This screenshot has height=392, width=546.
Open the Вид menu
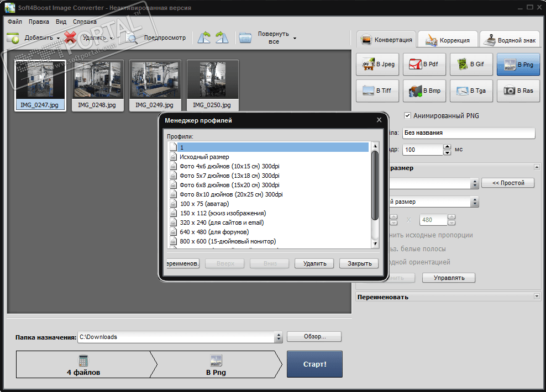pos(61,22)
